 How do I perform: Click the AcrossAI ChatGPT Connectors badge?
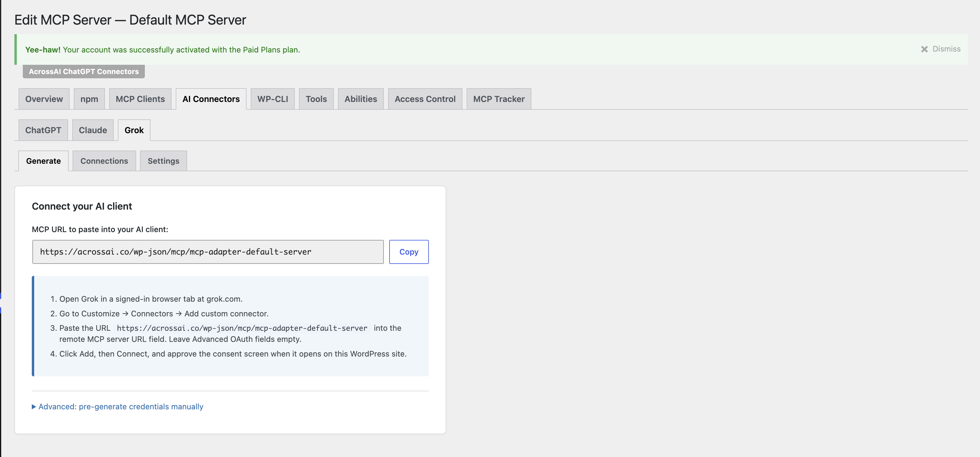point(84,72)
